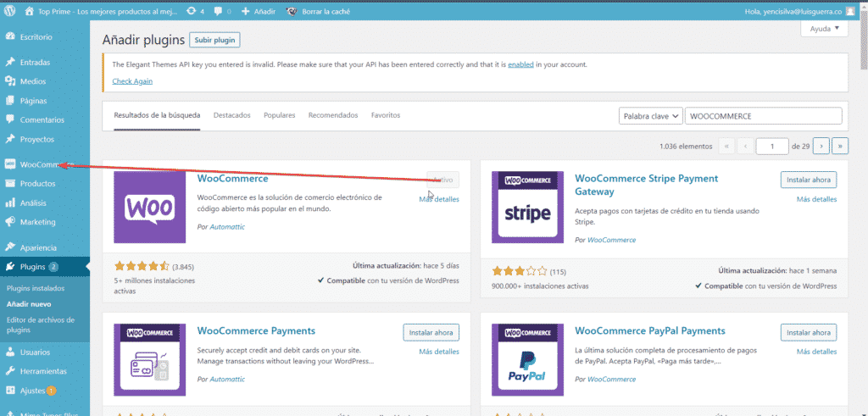Install WooCommerce Stripe Payment Gateway now
Viewport: 868px width, 416px height.
[x=809, y=180]
